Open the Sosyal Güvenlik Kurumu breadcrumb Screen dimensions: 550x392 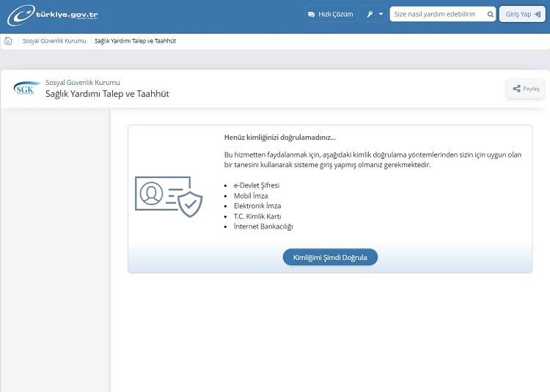pos(54,41)
